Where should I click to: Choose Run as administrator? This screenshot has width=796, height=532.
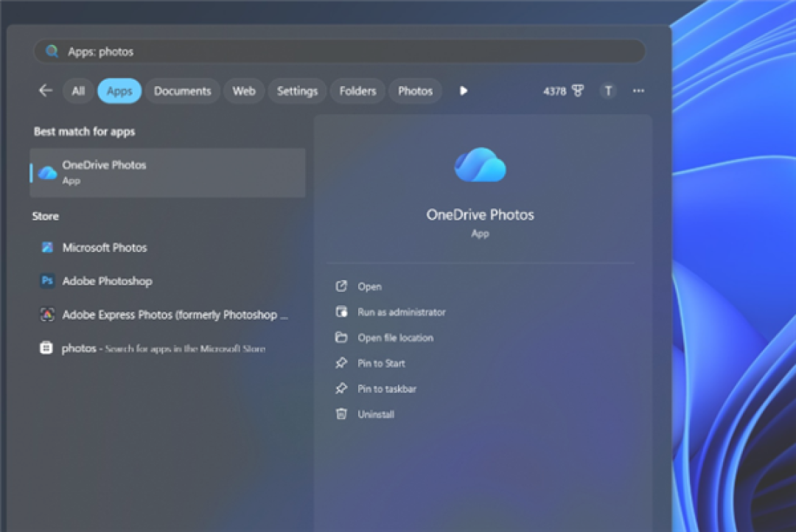click(x=402, y=312)
